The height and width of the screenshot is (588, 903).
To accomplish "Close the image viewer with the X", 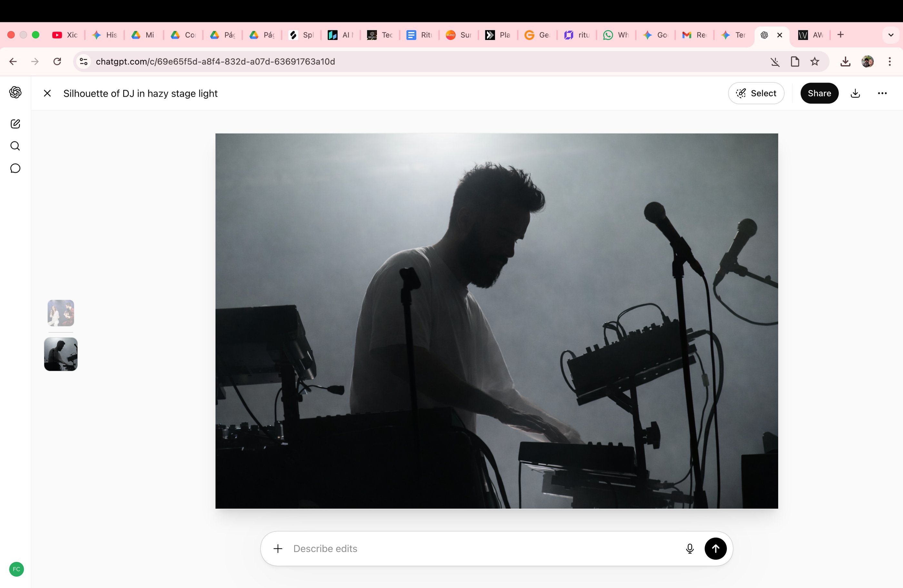I will click(47, 93).
